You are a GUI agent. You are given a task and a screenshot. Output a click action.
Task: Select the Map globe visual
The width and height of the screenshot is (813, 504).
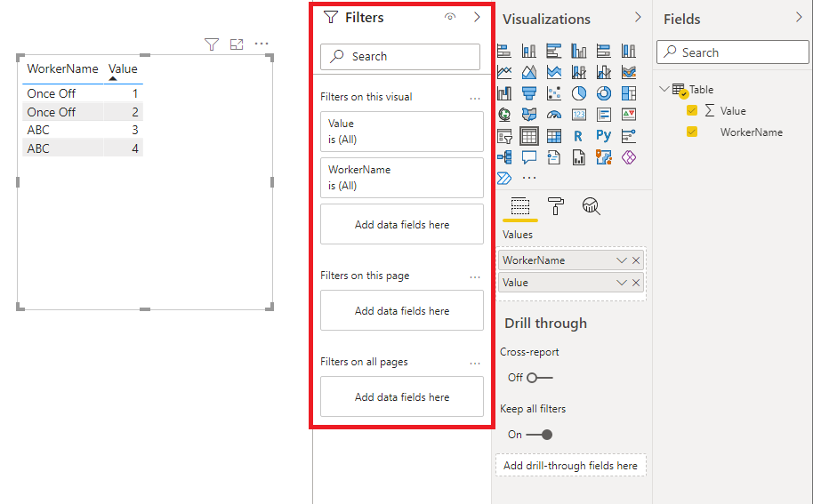(x=504, y=115)
